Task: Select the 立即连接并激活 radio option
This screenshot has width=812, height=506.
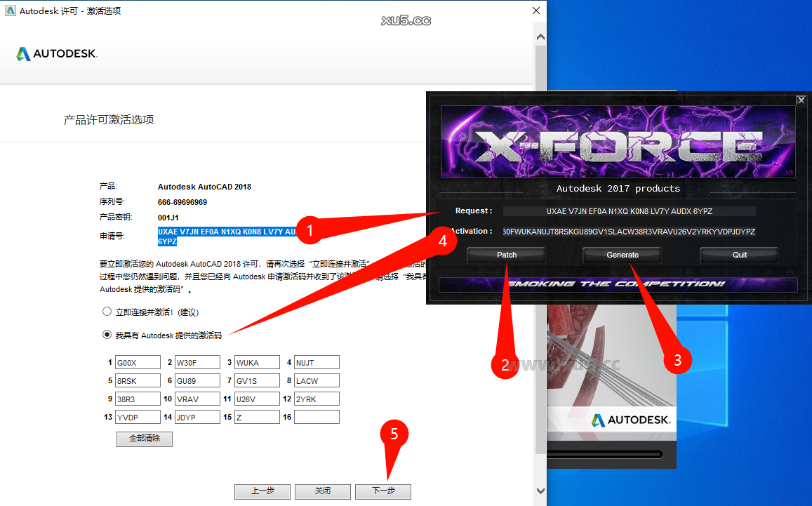Action: (107, 312)
